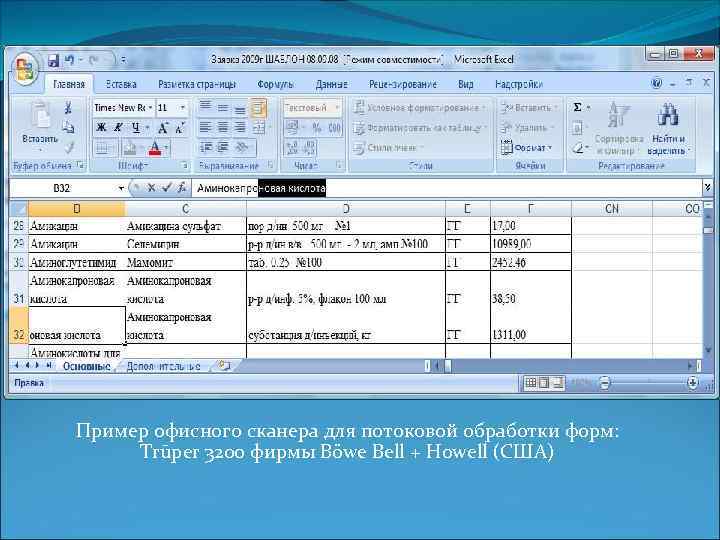The width and height of the screenshot is (720, 540).
Task: Select the column C header
Action: [186, 208]
